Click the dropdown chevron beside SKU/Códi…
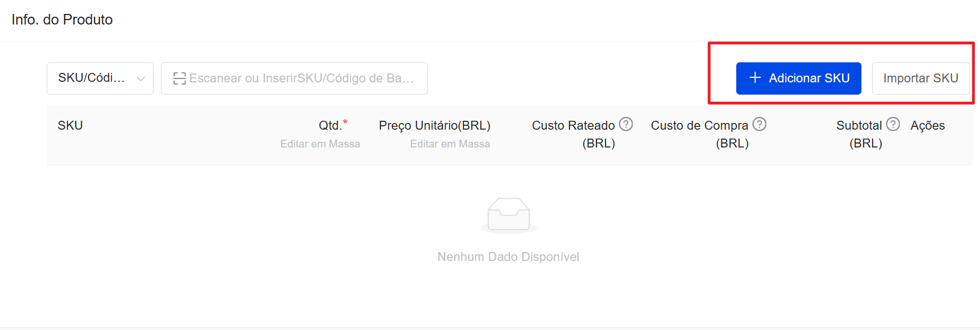The height and width of the screenshot is (330, 980). pyautogui.click(x=141, y=78)
